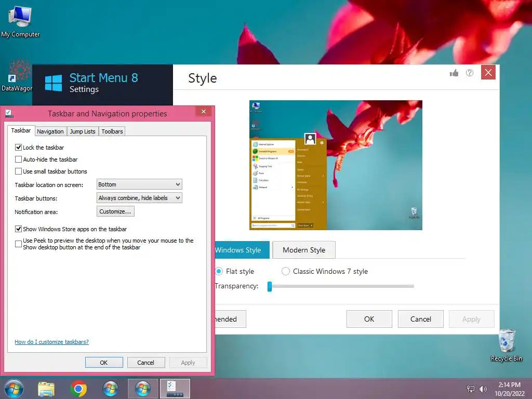
Task: Click the Transparency slider handle
Action: (x=270, y=286)
